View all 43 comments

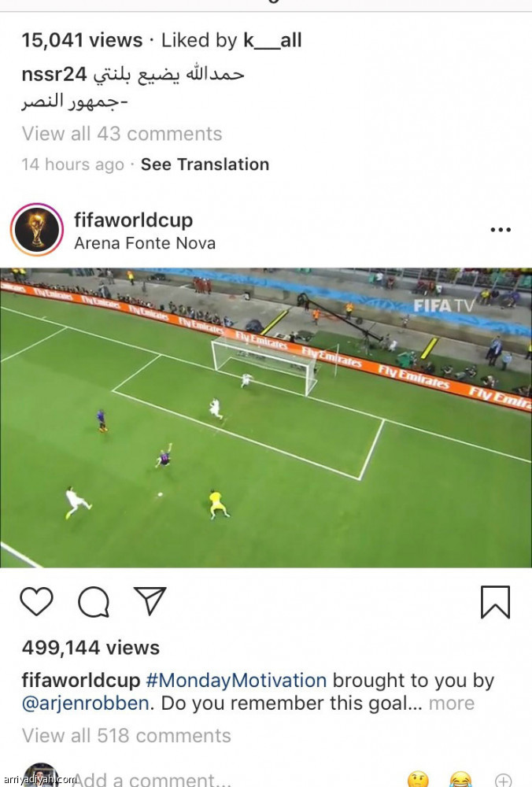click(x=122, y=134)
